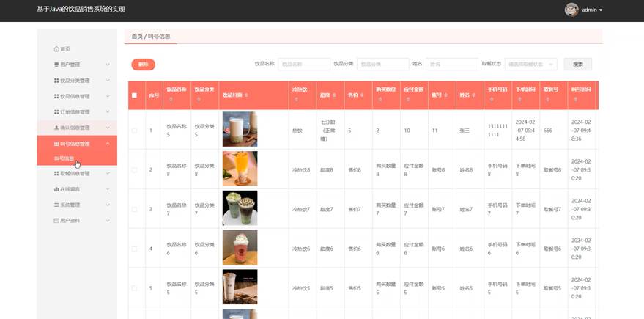Sort by 手机号码 column arrows
644x319 pixels.
(x=492, y=99)
